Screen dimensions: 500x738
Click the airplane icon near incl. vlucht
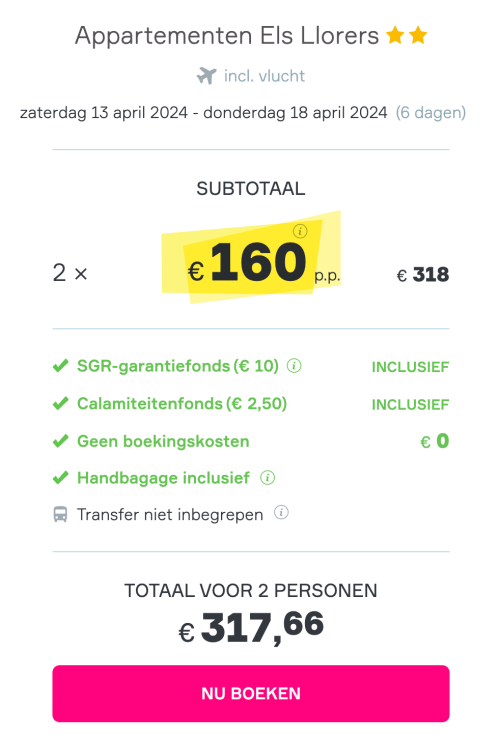click(207, 76)
